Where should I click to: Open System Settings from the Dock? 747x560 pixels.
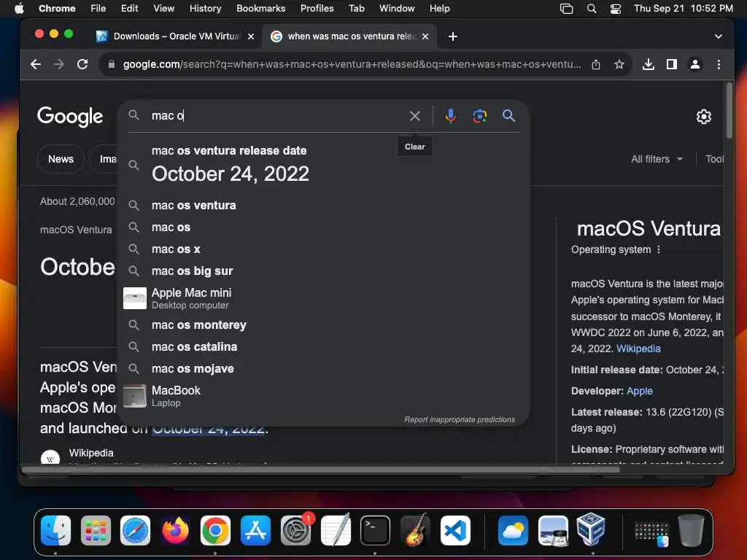pos(295,530)
